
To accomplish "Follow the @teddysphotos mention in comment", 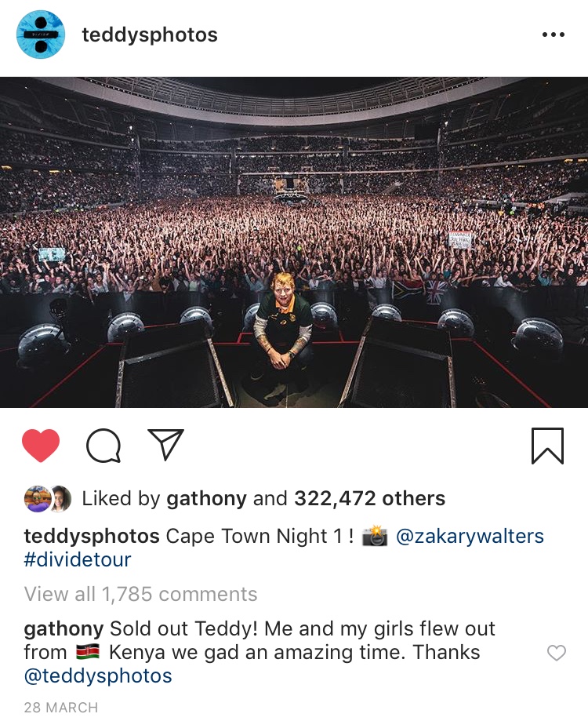I will click(x=98, y=676).
